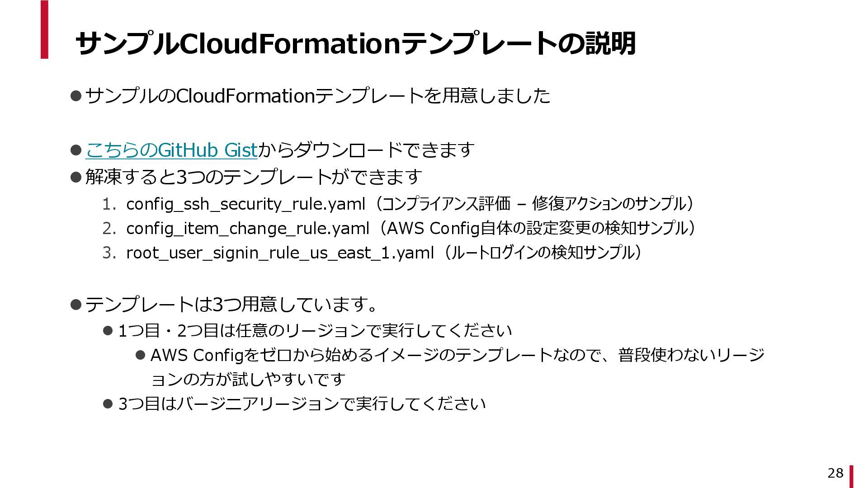Click the line 3つ目はバージニアリージョンで実行してください

coord(302,404)
